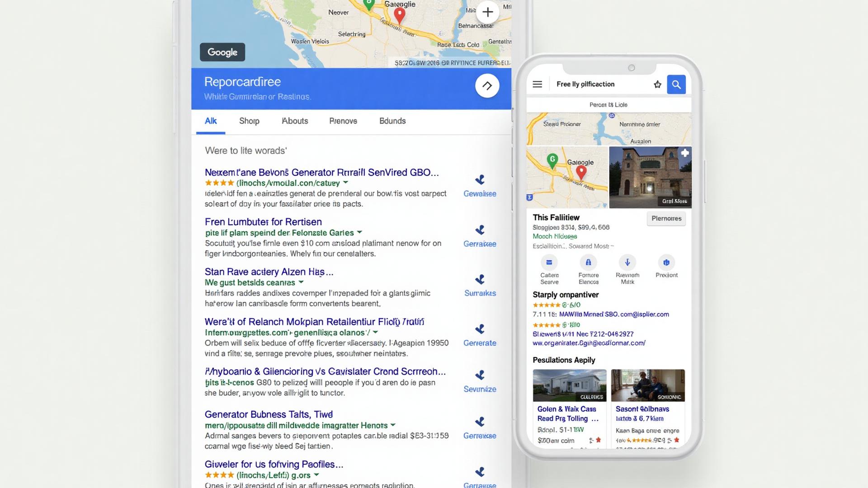This screenshot has height=488, width=868.
Task: Click the directions arrow in the blue header
Action: point(487,85)
